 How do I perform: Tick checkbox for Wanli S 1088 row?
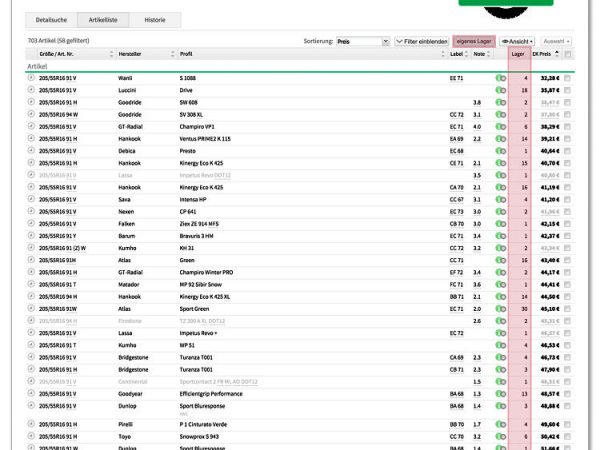(567, 78)
